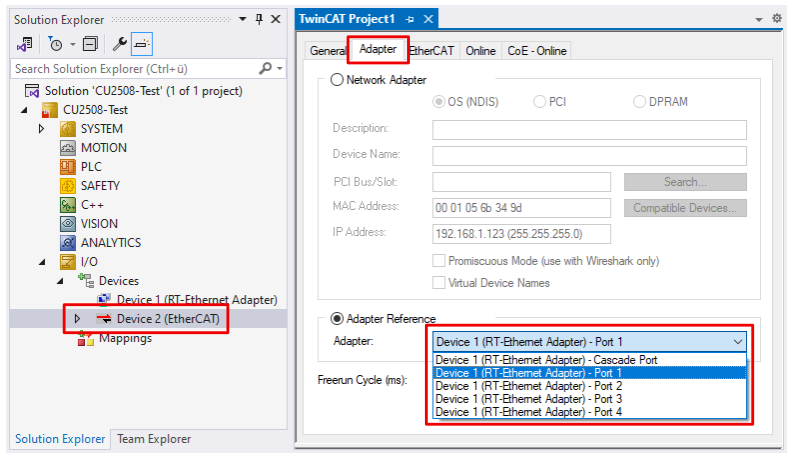Collapse the Devices tree node
Screen dimensions: 793x459
point(60,281)
